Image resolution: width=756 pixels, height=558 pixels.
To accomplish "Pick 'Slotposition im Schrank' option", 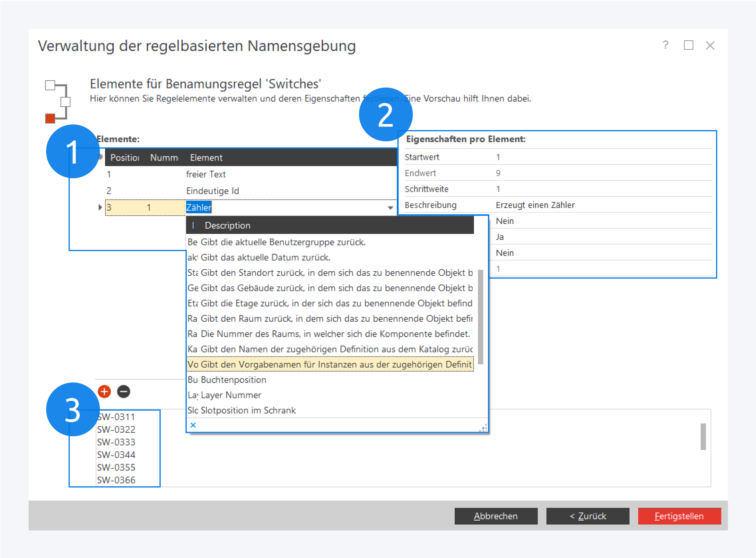I will click(248, 410).
